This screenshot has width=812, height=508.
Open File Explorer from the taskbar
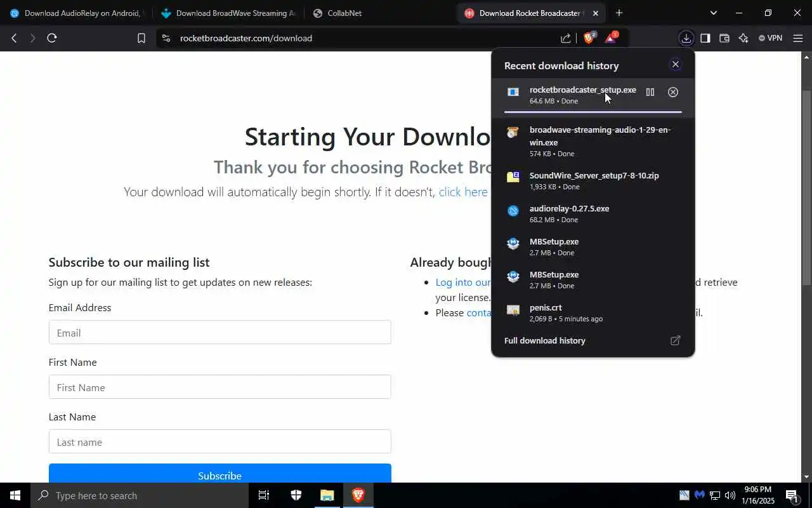pyautogui.click(x=327, y=495)
